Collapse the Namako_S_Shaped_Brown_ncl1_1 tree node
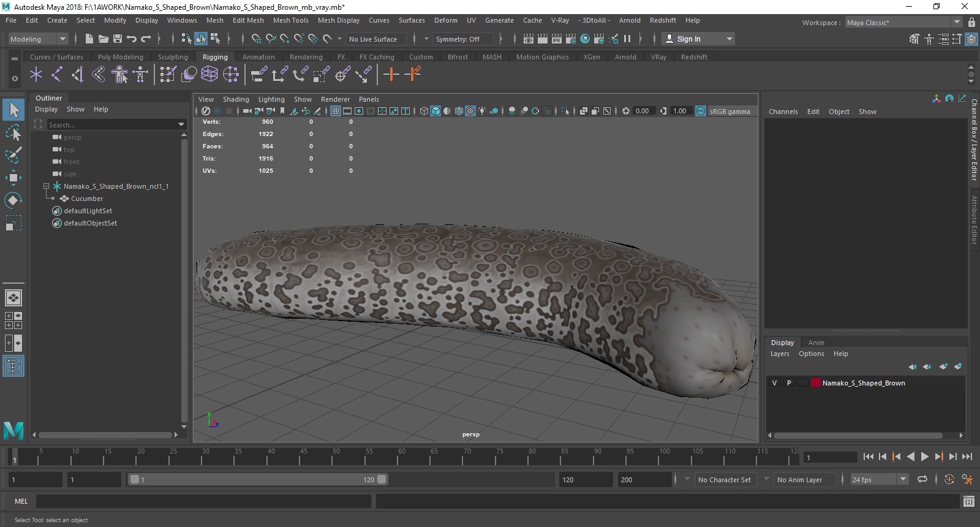The height and width of the screenshot is (527, 980). point(46,186)
